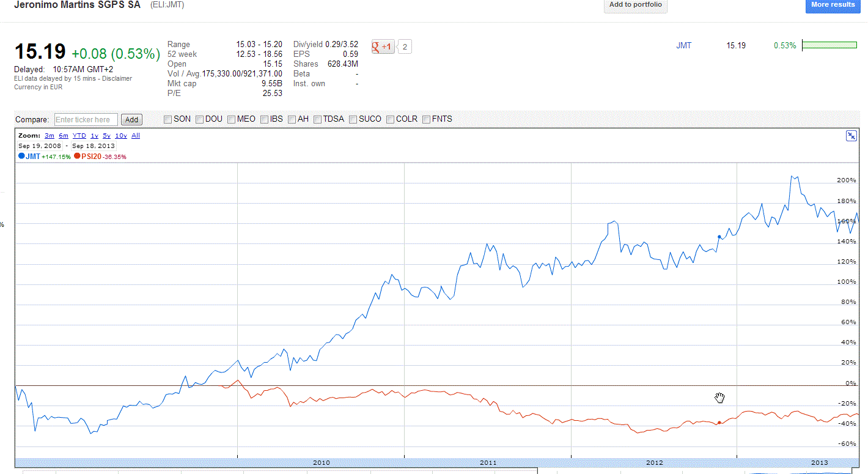The image size is (868, 474).
Task: Set chart zoom to 3m
Action: 50,136
